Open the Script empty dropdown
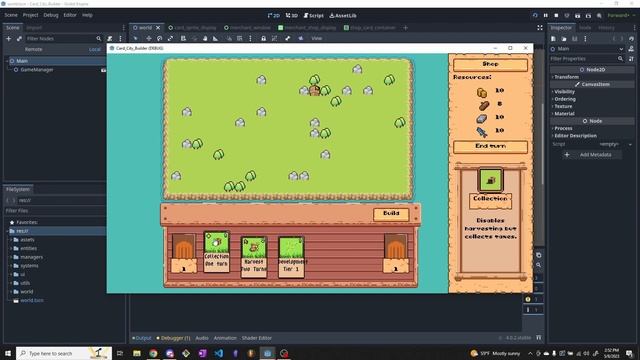The image size is (640, 360). 615,144
